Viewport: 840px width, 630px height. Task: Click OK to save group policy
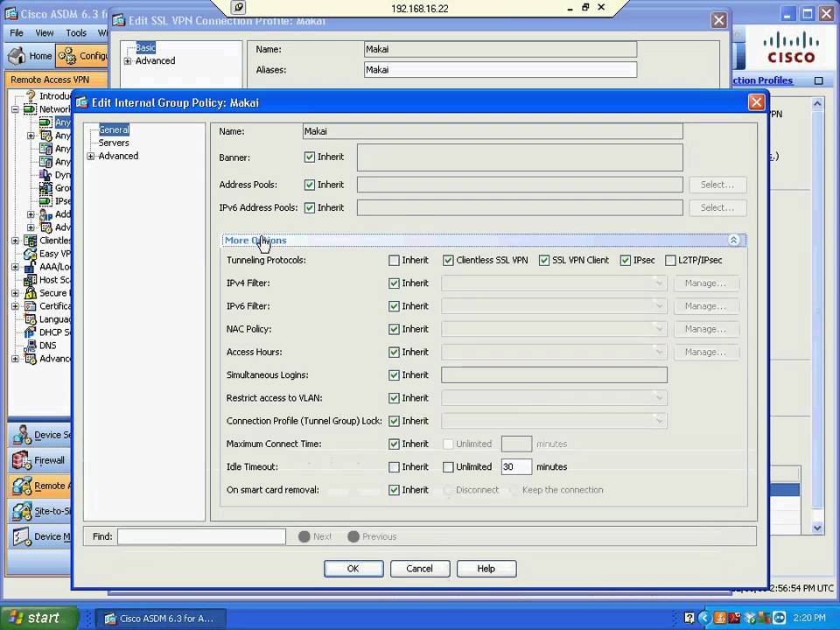pos(353,569)
